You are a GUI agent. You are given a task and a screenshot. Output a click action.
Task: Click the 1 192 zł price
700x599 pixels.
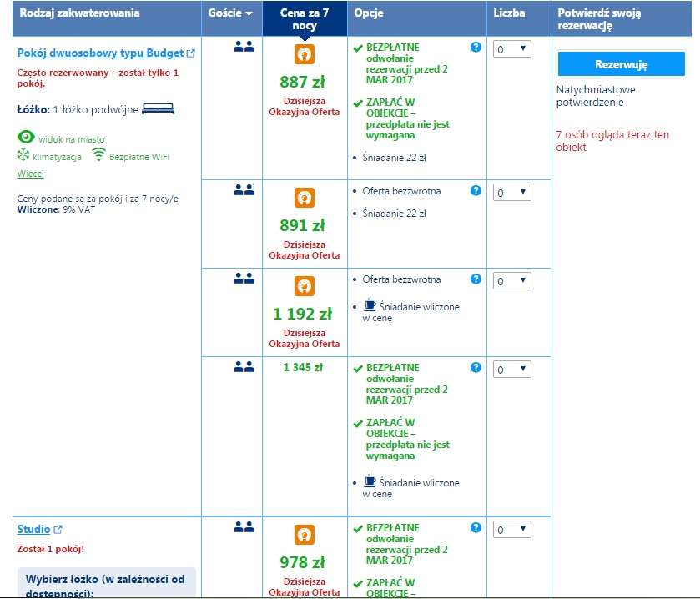coord(302,314)
